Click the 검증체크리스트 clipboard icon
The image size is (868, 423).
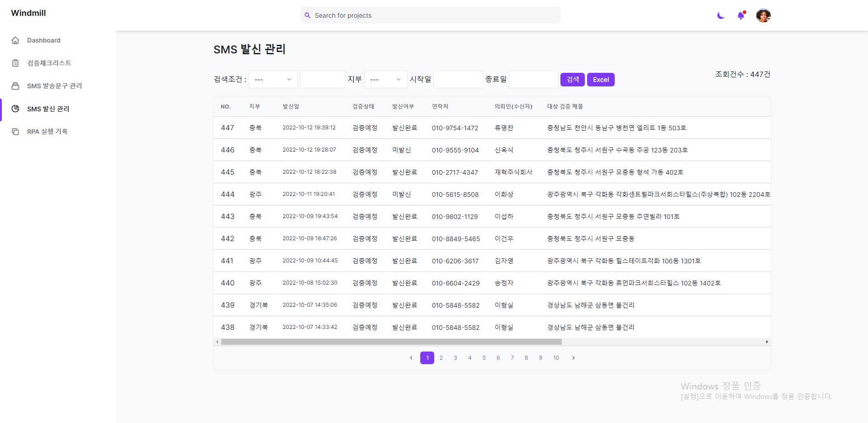click(x=15, y=63)
